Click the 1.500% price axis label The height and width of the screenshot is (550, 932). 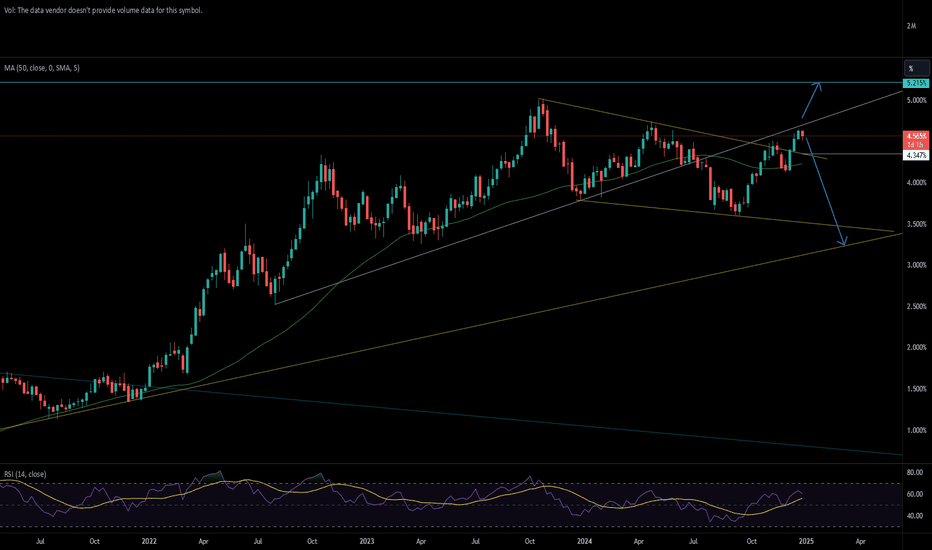point(916,389)
